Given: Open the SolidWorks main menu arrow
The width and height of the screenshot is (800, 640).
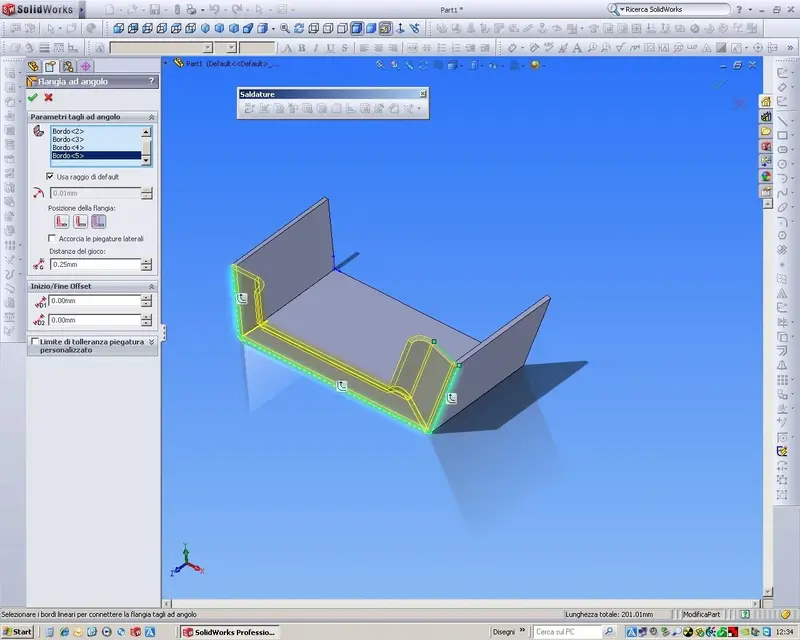Looking at the screenshot, I should pos(82,10).
